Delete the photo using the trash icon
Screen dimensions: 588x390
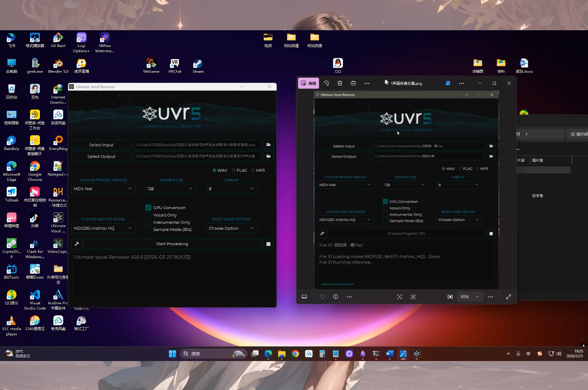pyautogui.click(x=340, y=83)
